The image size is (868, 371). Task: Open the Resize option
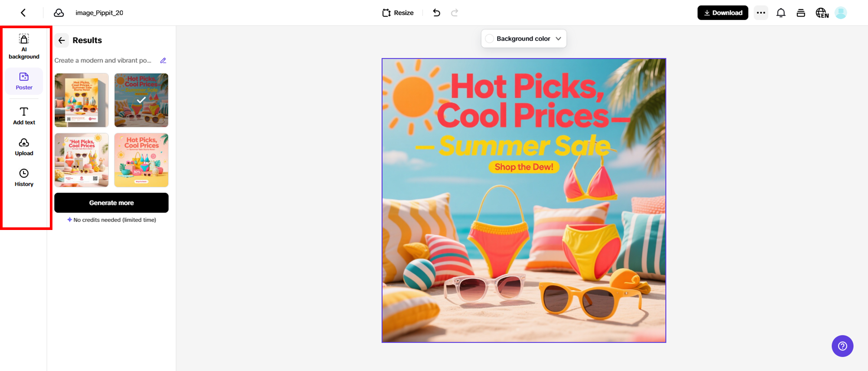pyautogui.click(x=398, y=13)
